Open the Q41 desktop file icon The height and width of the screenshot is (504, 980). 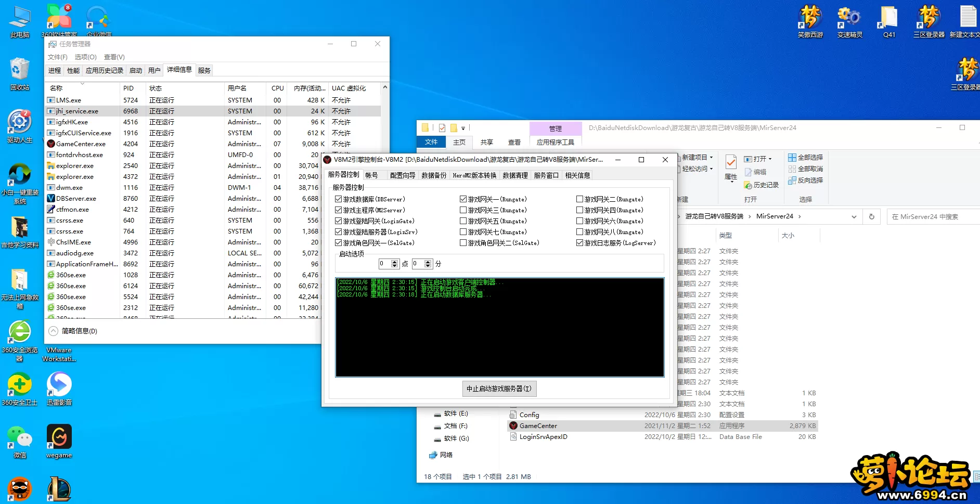coord(889,22)
